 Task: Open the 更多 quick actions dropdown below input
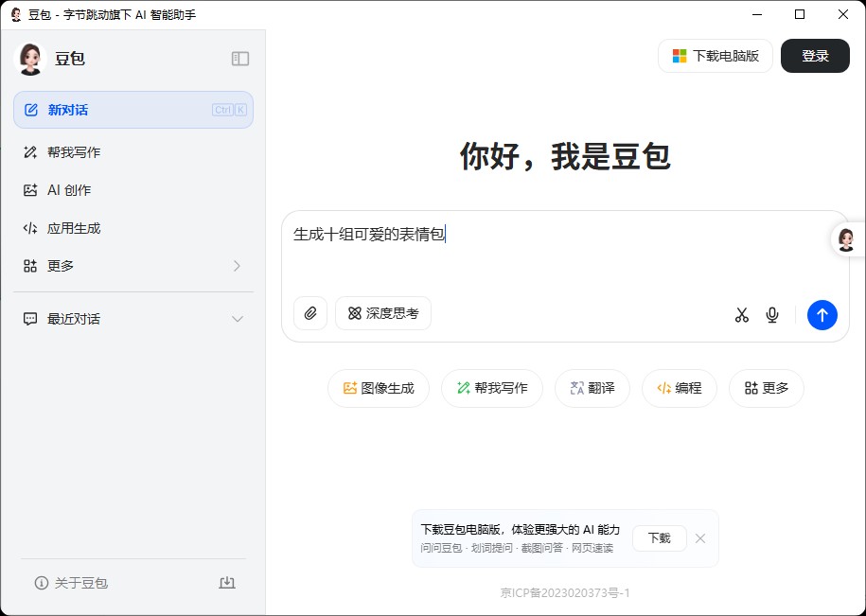(x=767, y=388)
